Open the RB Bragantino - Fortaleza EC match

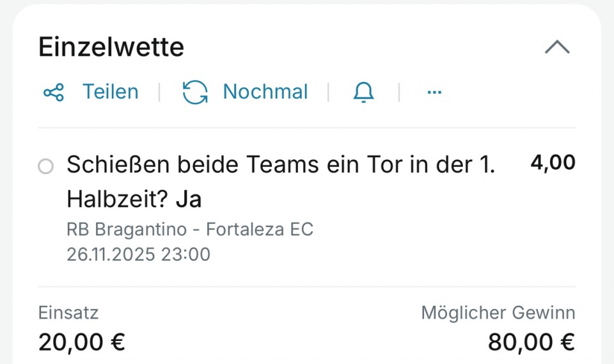pyautogui.click(x=189, y=229)
